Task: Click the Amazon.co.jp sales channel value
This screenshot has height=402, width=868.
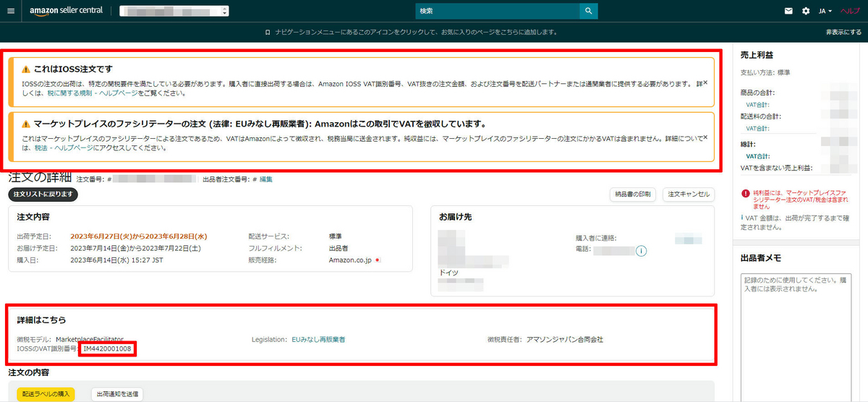Action: tap(350, 260)
